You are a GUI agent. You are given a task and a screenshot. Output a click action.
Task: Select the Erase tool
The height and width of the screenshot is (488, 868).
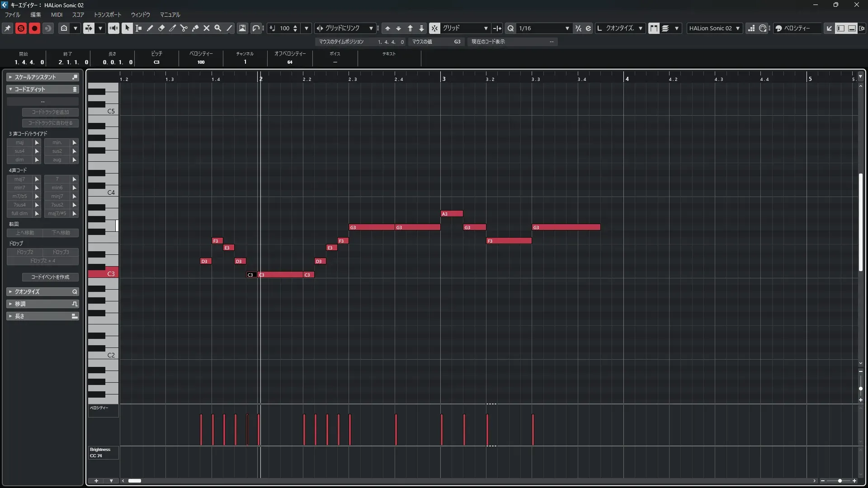tap(161, 28)
